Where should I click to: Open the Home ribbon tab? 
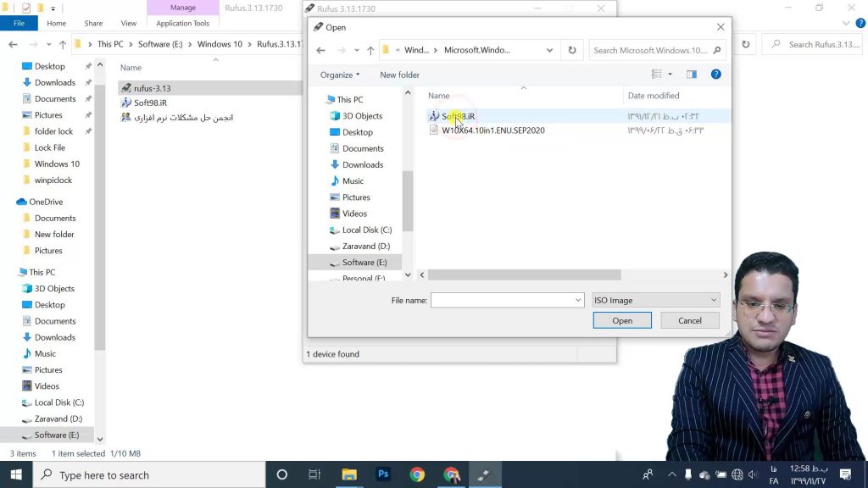[x=56, y=23]
